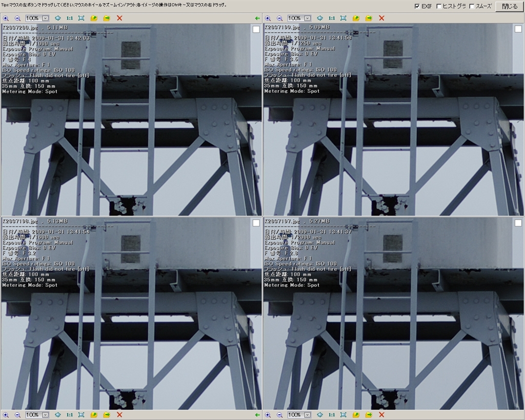The height and width of the screenshot is (420, 525).
Task: Click the file name text X2037197.jpg
Action: pyautogui.click(x=282, y=221)
